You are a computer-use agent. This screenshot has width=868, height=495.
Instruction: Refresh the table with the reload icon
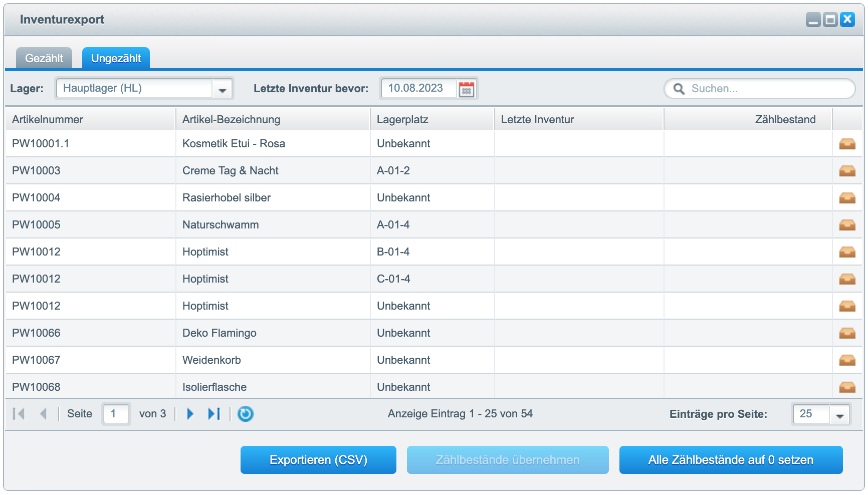point(245,414)
